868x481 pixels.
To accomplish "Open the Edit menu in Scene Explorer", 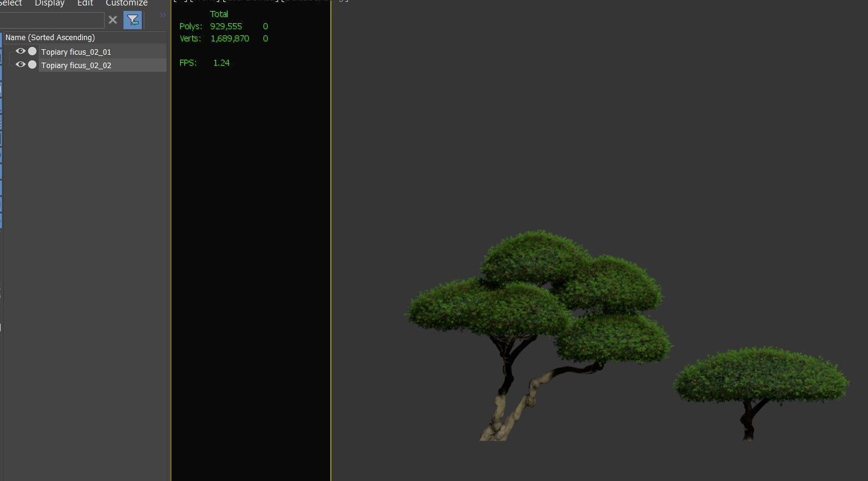I will click(85, 3).
